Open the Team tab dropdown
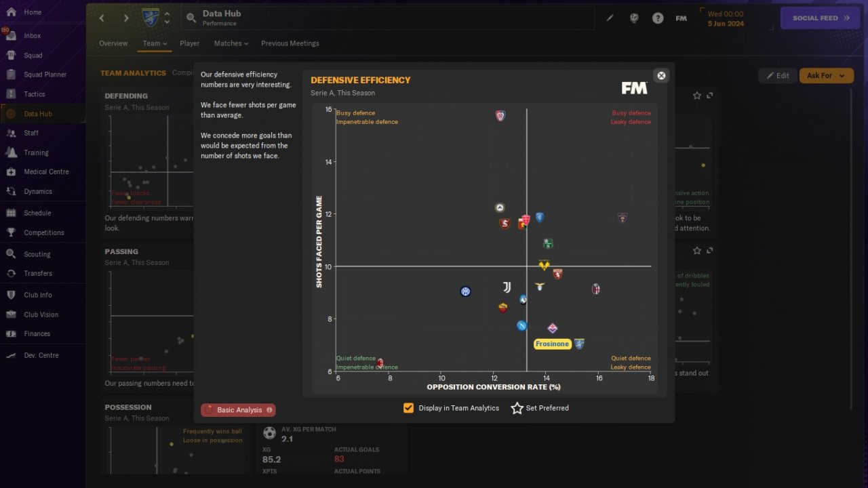Viewport: 868px width, 488px height. click(x=155, y=43)
